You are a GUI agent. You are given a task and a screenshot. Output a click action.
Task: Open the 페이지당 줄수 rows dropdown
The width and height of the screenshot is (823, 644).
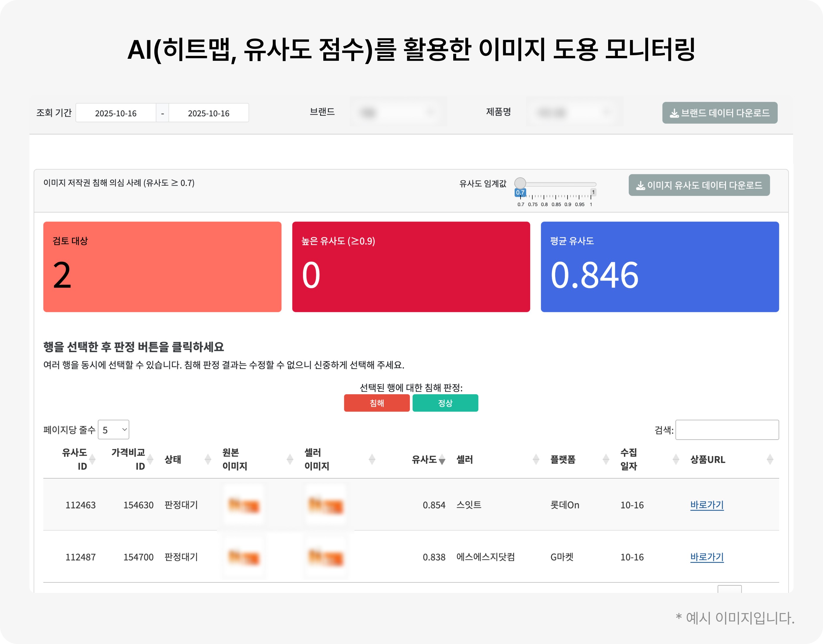point(113,430)
